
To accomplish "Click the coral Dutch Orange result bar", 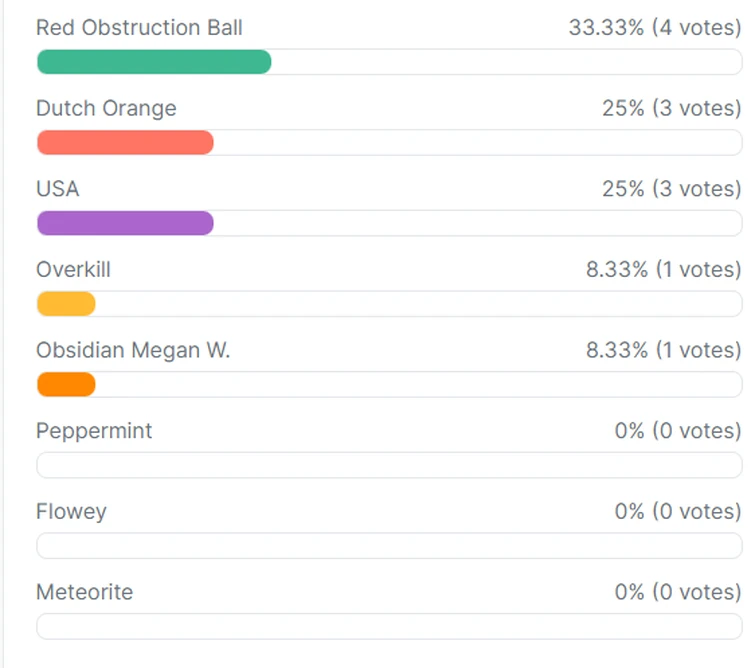I will click(125, 143).
